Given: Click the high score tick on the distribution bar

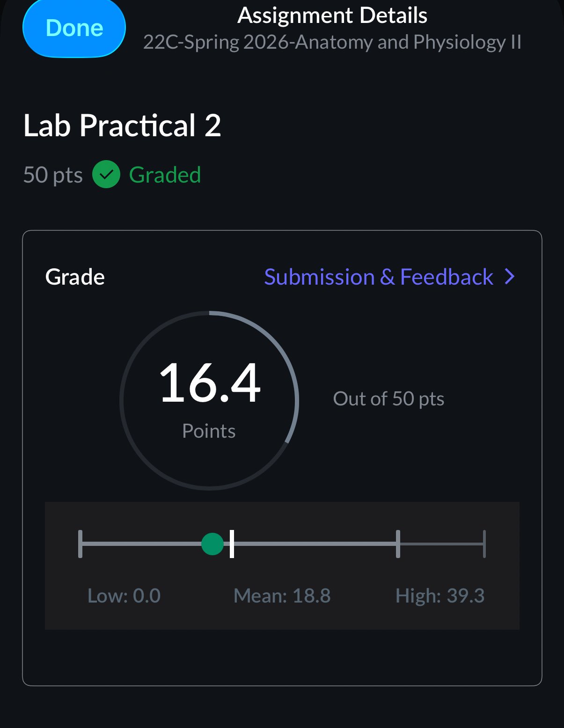Looking at the screenshot, I should point(398,544).
